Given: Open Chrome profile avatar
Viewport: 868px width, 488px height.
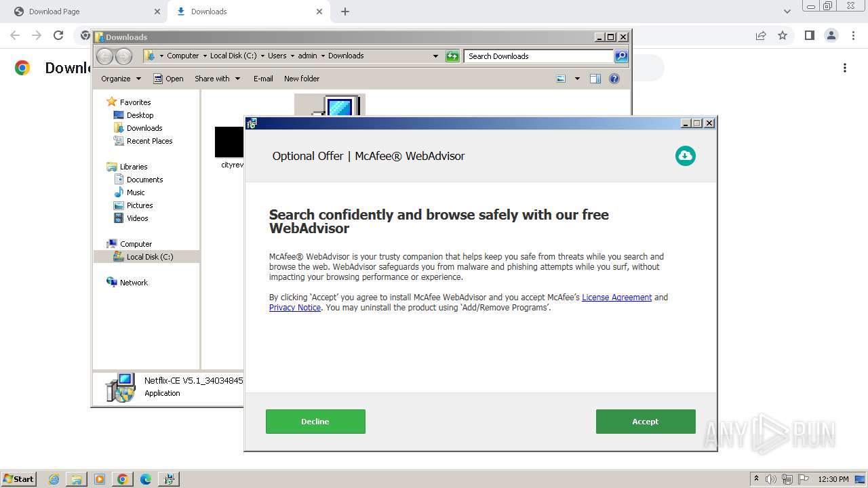Looking at the screenshot, I should point(831,35).
